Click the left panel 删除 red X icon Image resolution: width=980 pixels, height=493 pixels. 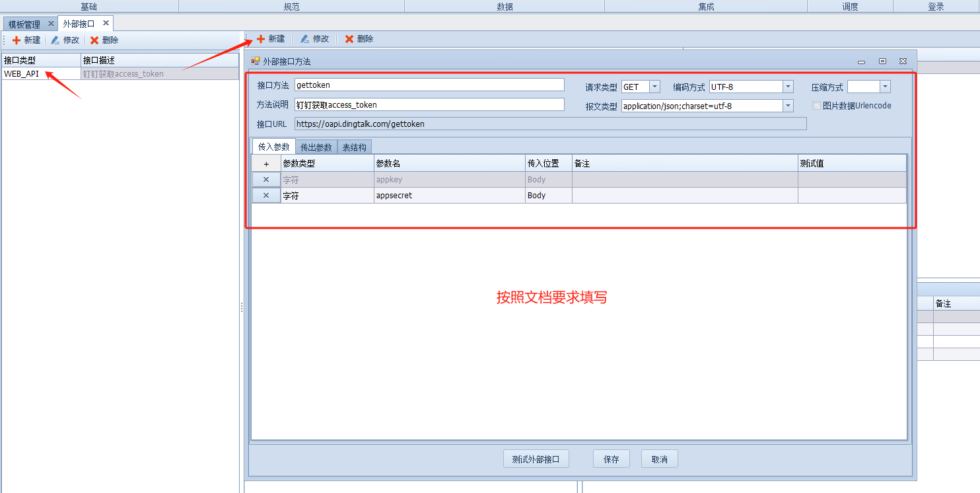point(94,40)
